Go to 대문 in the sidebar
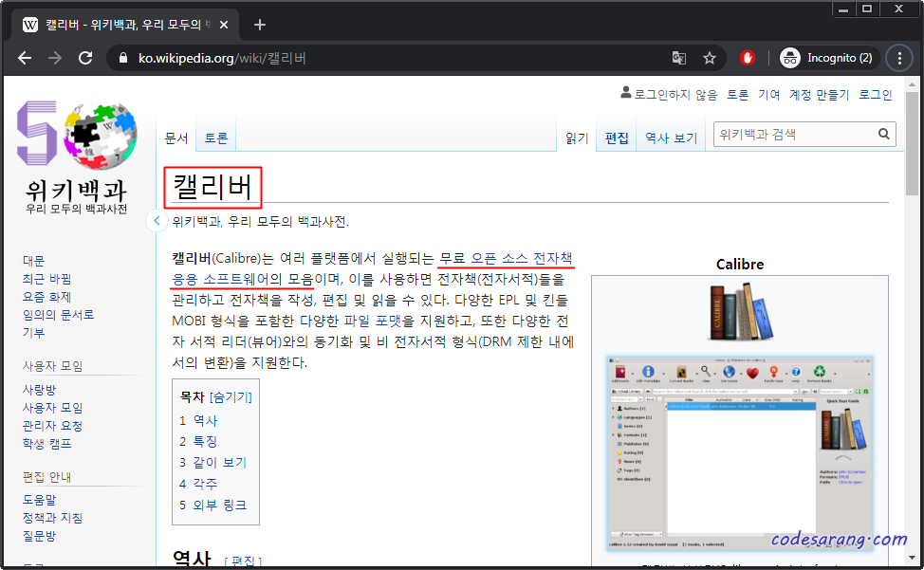 tap(33, 260)
